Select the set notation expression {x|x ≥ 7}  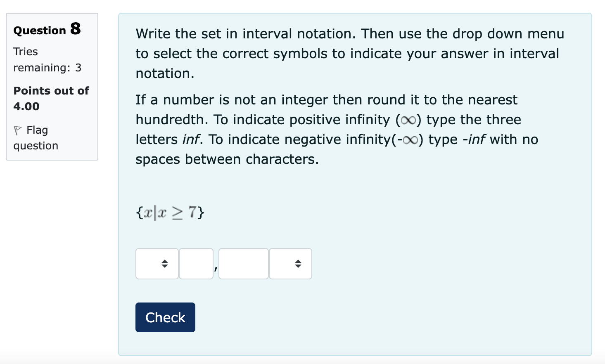tap(169, 212)
